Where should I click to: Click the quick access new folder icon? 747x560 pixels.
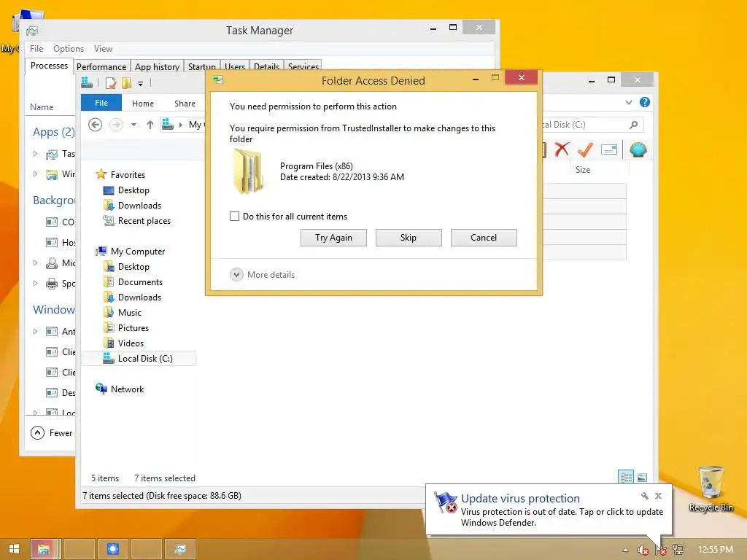point(126,83)
